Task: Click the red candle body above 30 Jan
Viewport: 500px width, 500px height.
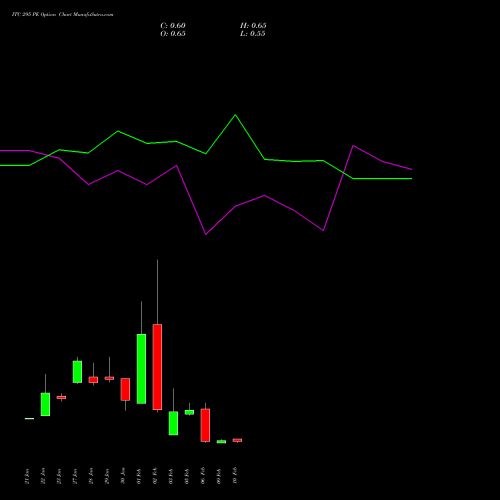Action: [125, 389]
